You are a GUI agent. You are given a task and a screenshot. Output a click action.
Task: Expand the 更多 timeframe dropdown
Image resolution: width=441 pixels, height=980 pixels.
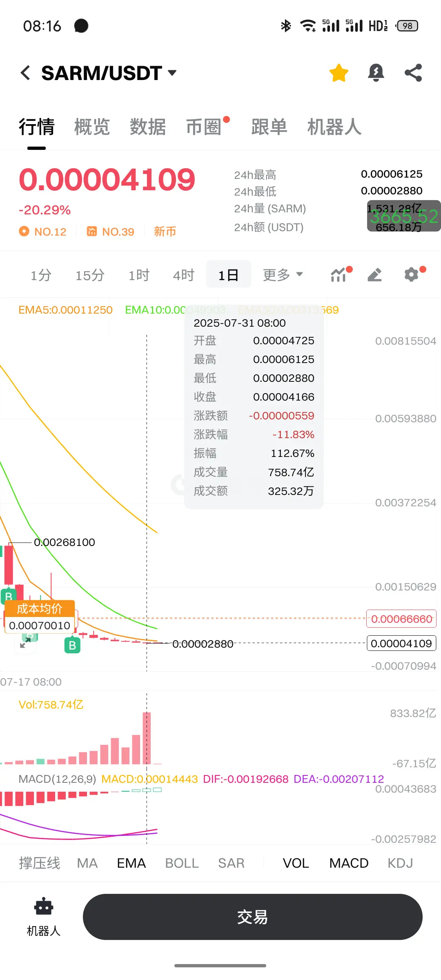pos(283,275)
